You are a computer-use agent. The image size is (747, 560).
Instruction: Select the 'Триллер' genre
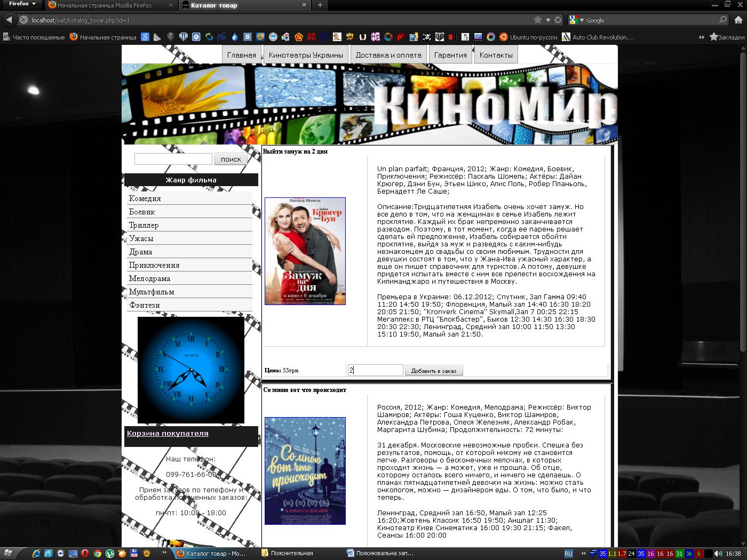190,225
